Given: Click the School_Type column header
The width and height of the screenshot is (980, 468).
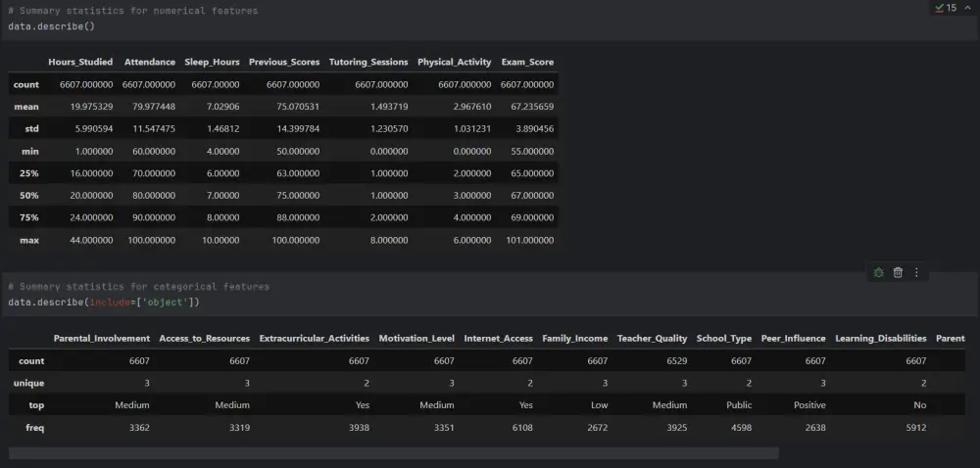Looking at the screenshot, I should coord(724,338).
